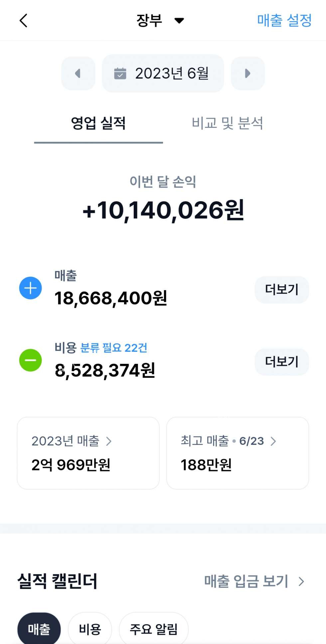Tap 더보기 button beside 비용
The image size is (326, 644).
(282, 362)
